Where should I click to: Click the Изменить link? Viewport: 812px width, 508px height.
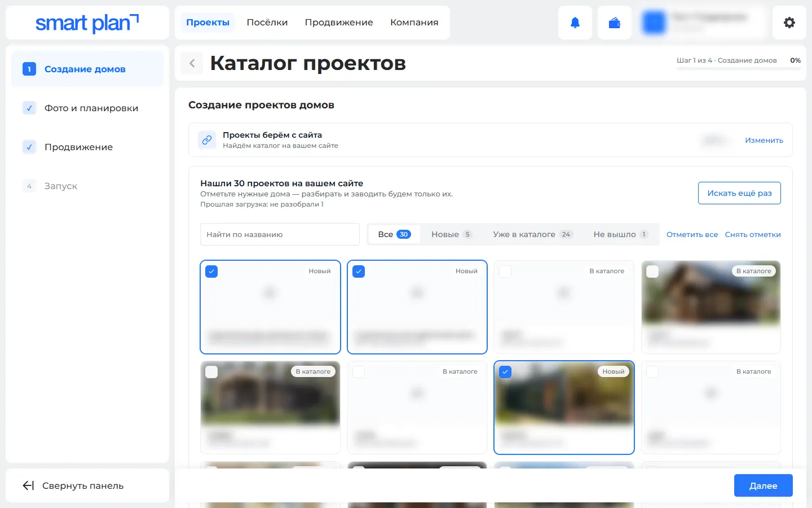(x=764, y=140)
